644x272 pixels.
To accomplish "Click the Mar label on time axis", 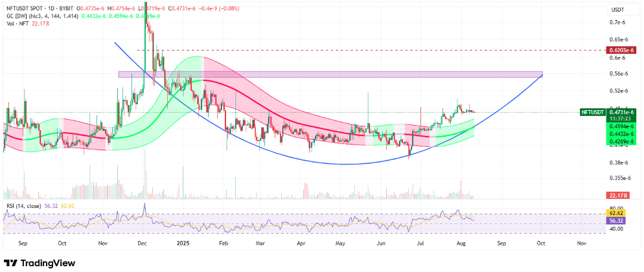I will pyautogui.click(x=260, y=244).
